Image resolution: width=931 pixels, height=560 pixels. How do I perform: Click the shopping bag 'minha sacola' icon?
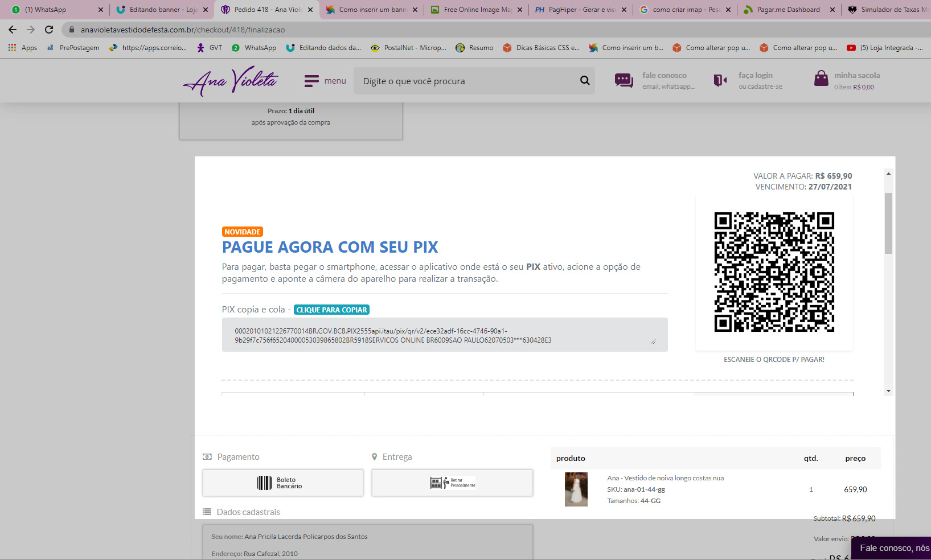[821, 79]
